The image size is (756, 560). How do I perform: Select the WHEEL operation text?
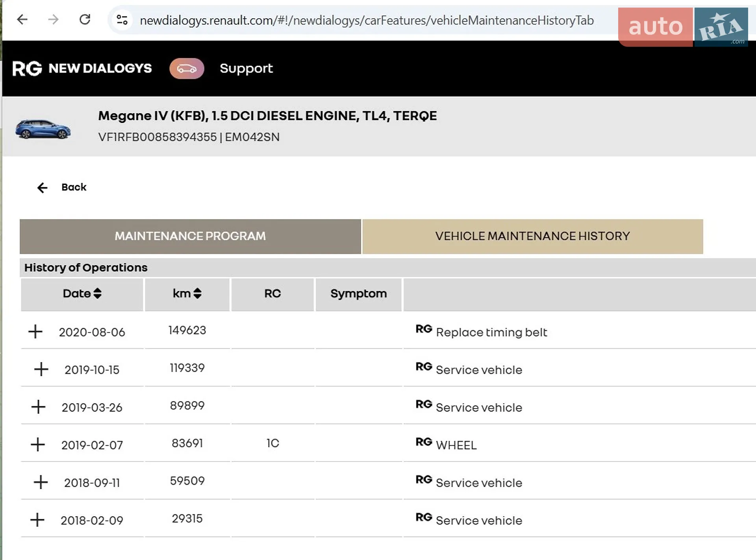tap(456, 445)
